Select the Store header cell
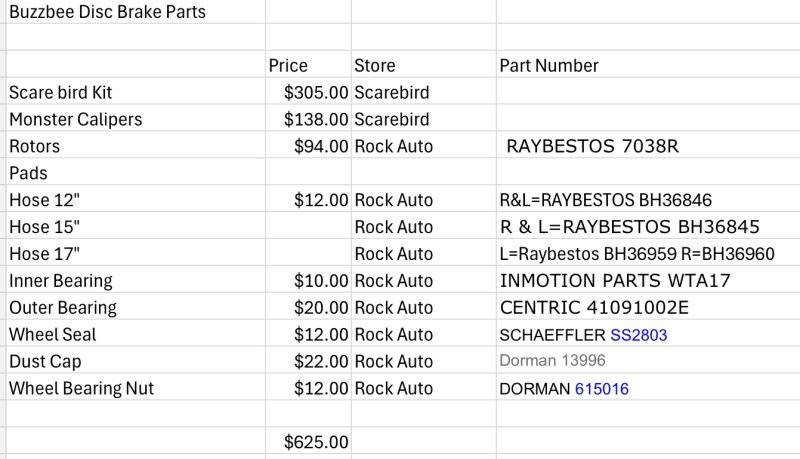 [423, 65]
